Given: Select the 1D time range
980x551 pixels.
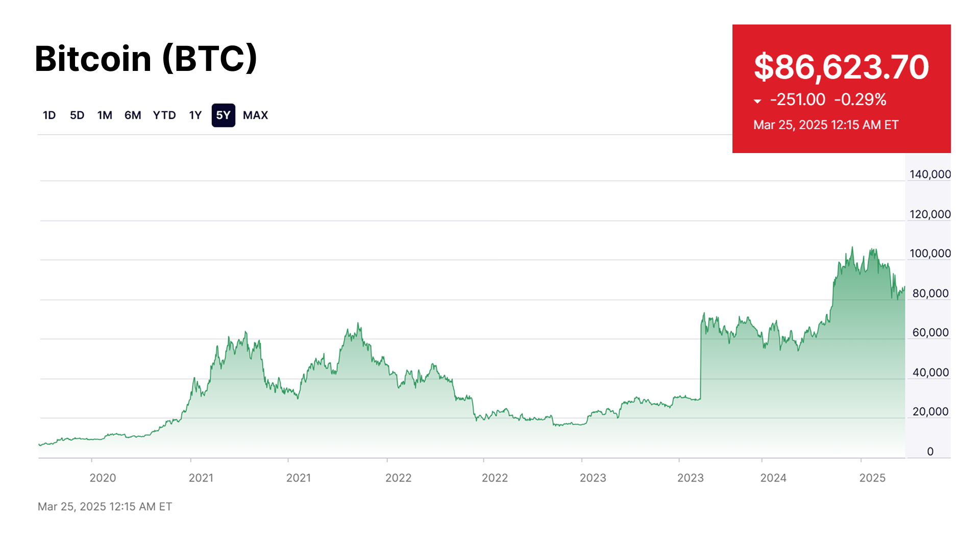Looking at the screenshot, I should [x=49, y=115].
